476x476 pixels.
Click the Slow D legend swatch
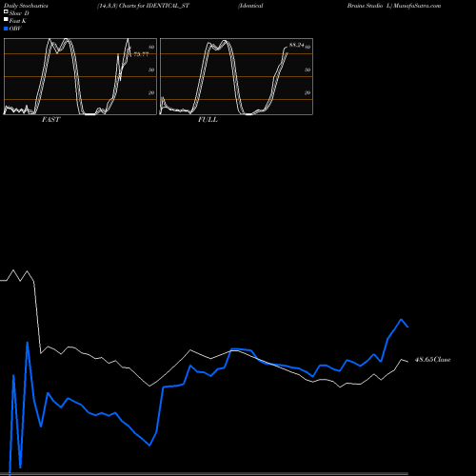pos(6,11)
